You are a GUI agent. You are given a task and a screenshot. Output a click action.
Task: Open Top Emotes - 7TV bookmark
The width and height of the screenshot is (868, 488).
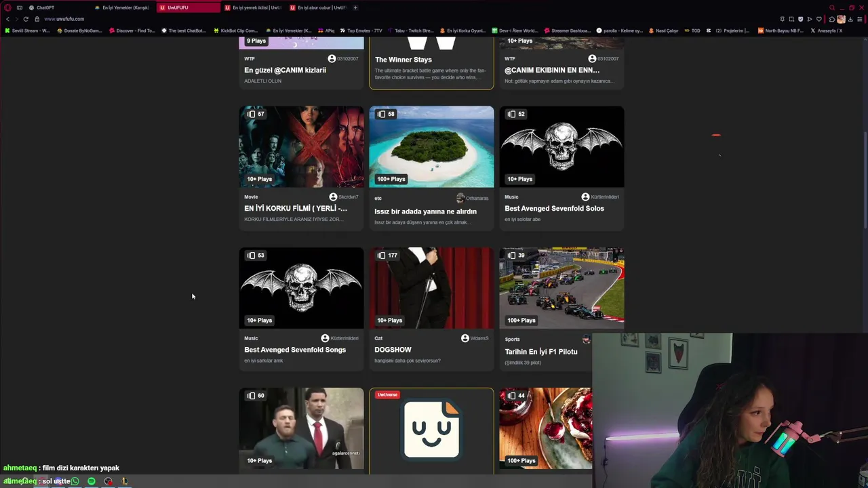click(361, 30)
